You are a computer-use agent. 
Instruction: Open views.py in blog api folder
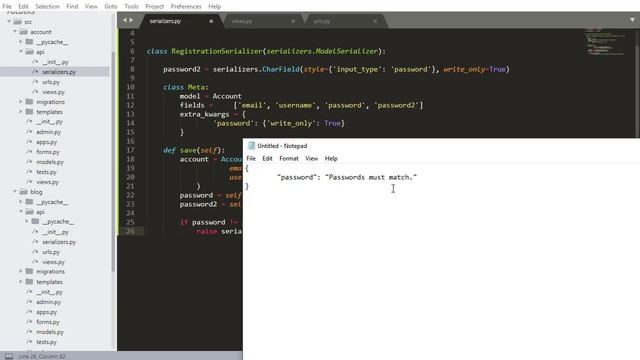[x=53, y=262]
